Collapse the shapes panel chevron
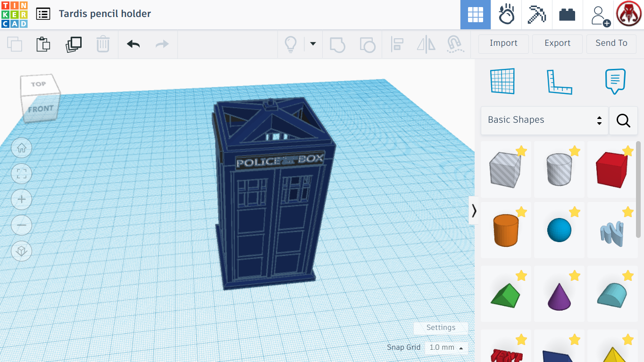644x362 pixels. [474, 210]
